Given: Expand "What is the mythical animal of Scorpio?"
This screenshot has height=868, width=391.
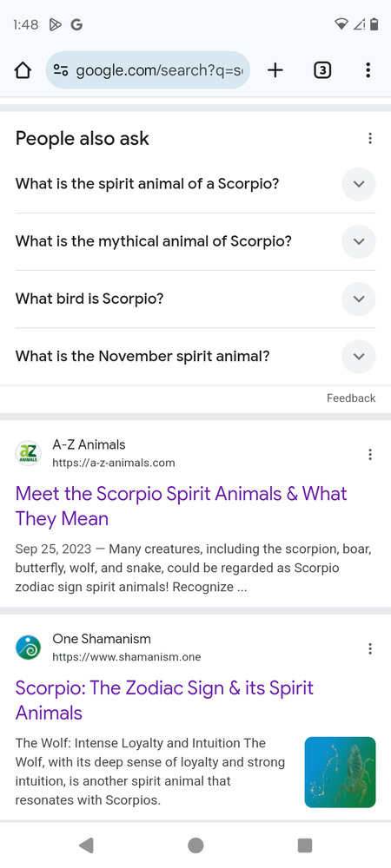Looking at the screenshot, I should pos(195,241).
